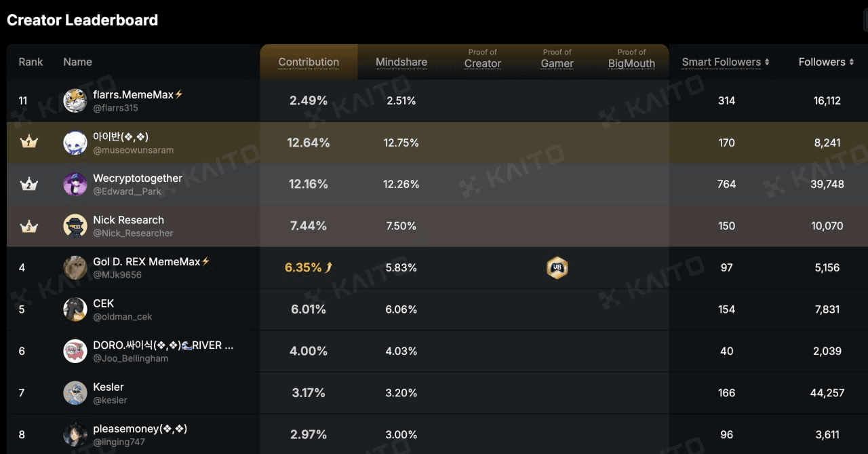Open Proof of Gamer column
Screen dimensions: 868x454
[x=557, y=59]
